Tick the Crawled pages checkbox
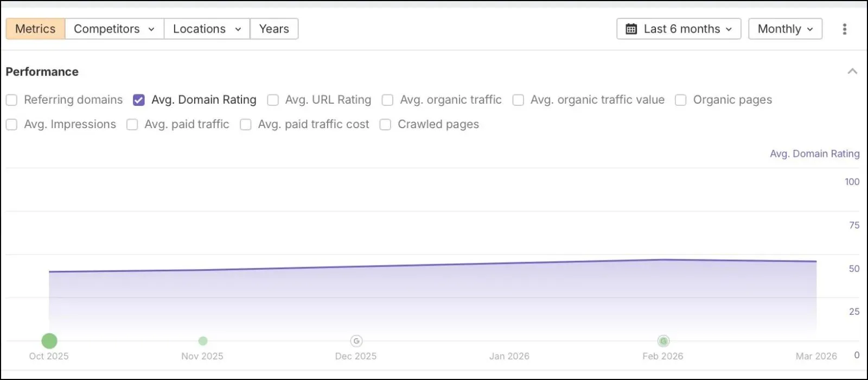 (x=385, y=124)
